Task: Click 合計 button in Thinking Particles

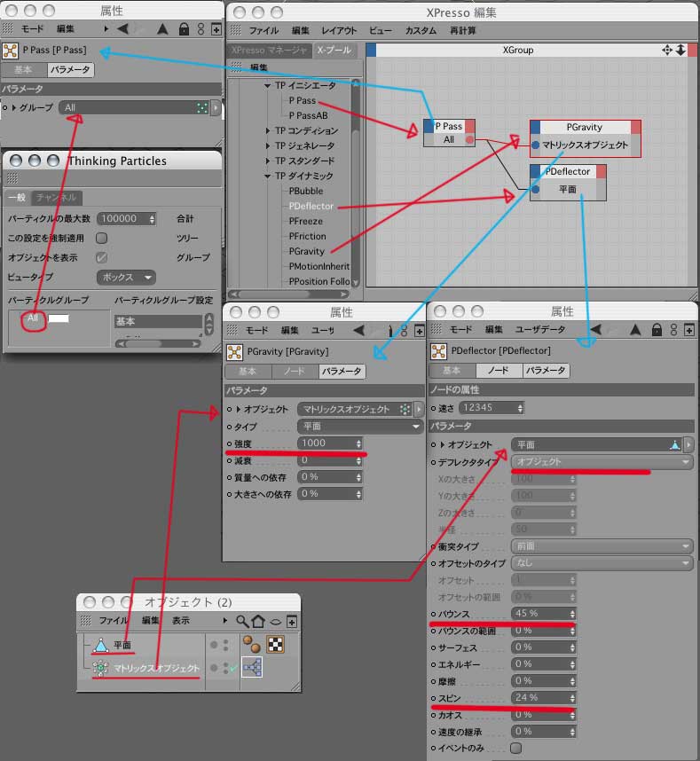Action: click(x=185, y=219)
